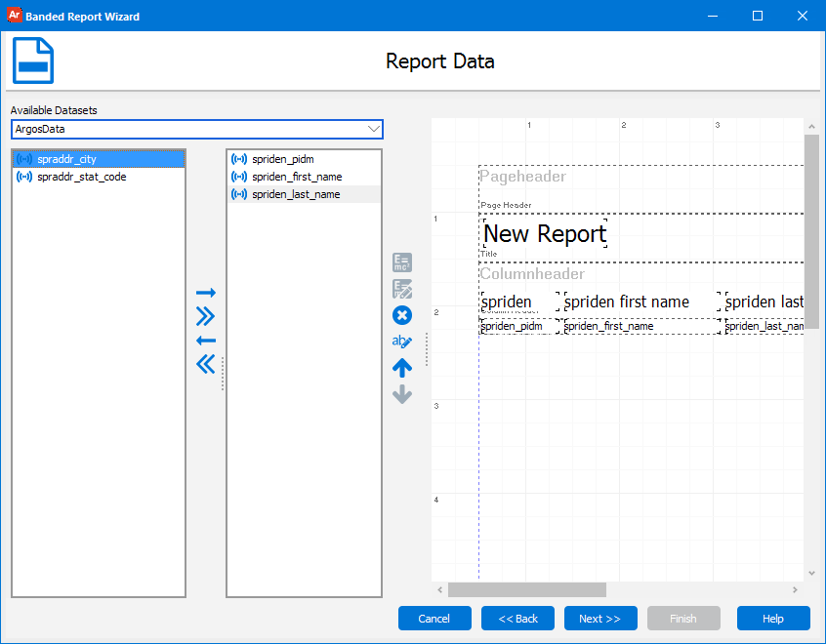Open Help for the Banded Report Wizard
Image resolution: width=826 pixels, height=644 pixels.
(772, 618)
